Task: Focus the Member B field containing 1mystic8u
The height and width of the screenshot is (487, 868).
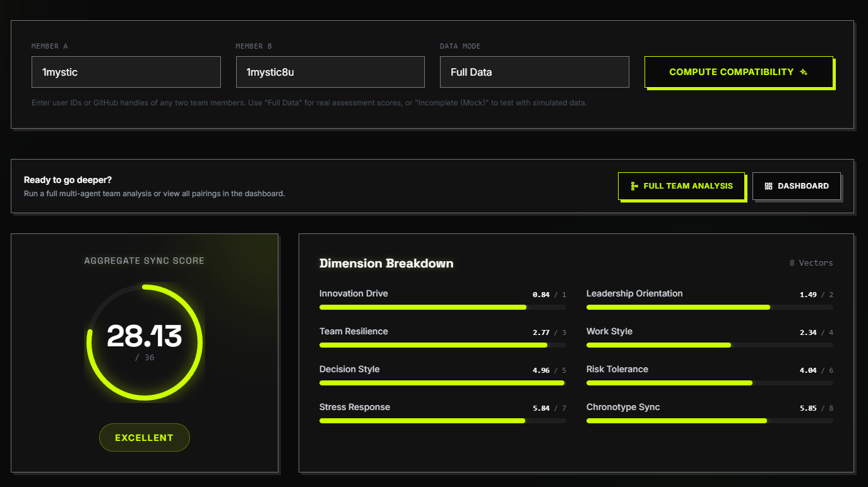Action: pos(330,72)
